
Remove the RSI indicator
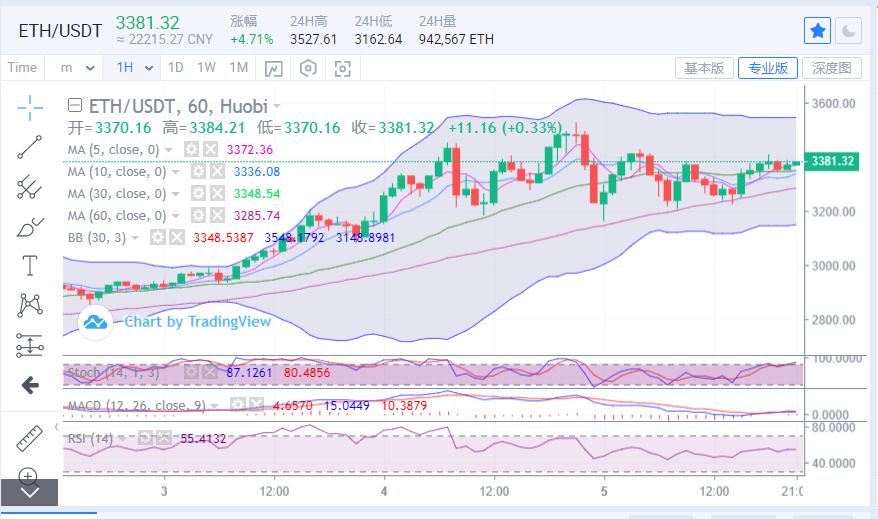(x=164, y=438)
